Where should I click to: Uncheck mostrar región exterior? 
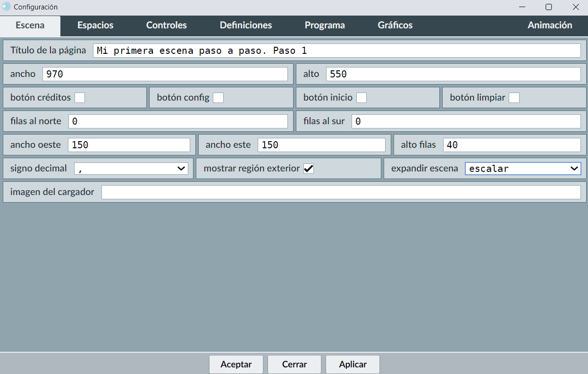pyautogui.click(x=309, y=169)
